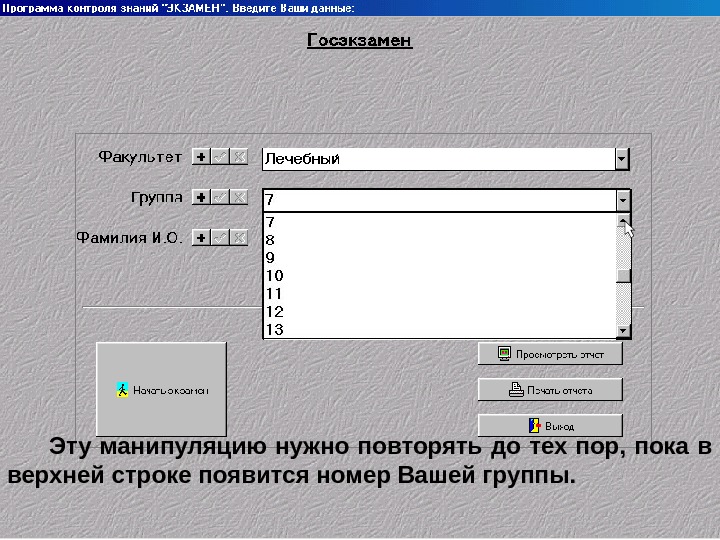Select group 13 in the dropdown list
Image resolution: width=720 pixels, height=540 pixels.
click(441, 330)
